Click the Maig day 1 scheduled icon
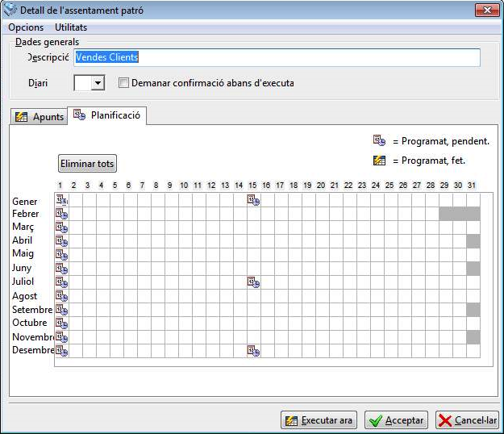 [x=62, y=255]
